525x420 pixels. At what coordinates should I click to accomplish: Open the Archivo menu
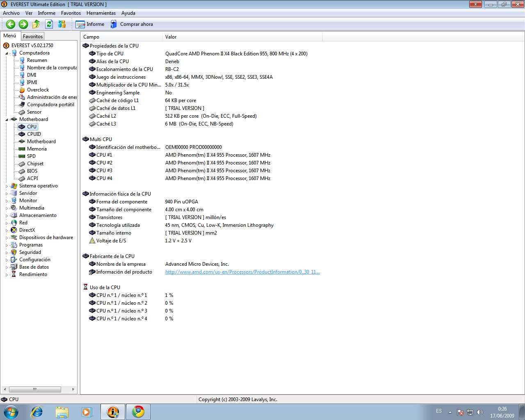pyautogui.click(x=11, y=13)
